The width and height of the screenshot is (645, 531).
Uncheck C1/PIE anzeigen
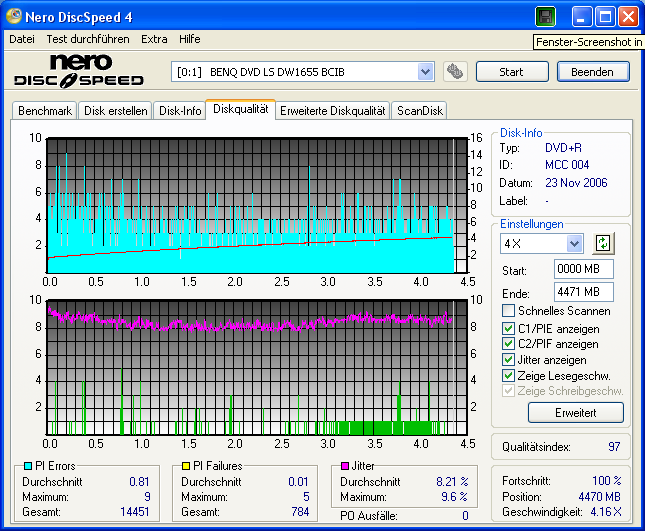tap(509, 328)
